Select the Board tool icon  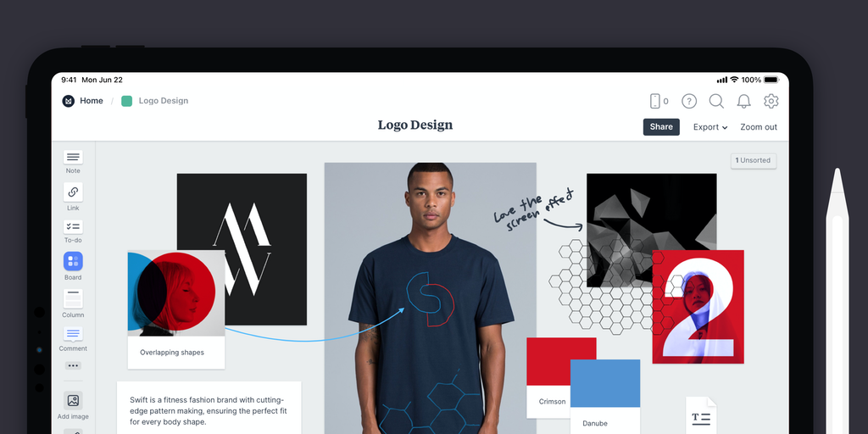[73, 261]
